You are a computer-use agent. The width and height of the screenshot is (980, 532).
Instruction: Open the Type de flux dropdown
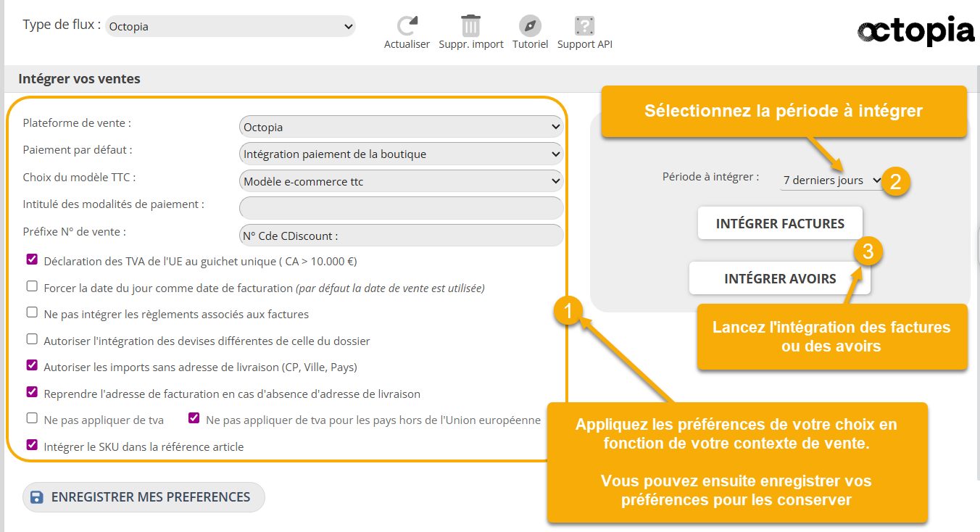tap(231, 27)
